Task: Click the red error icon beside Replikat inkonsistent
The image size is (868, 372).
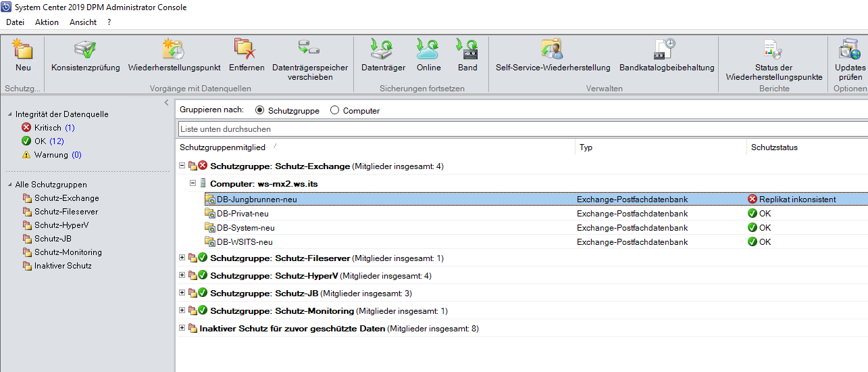Action: coord(752,200)
